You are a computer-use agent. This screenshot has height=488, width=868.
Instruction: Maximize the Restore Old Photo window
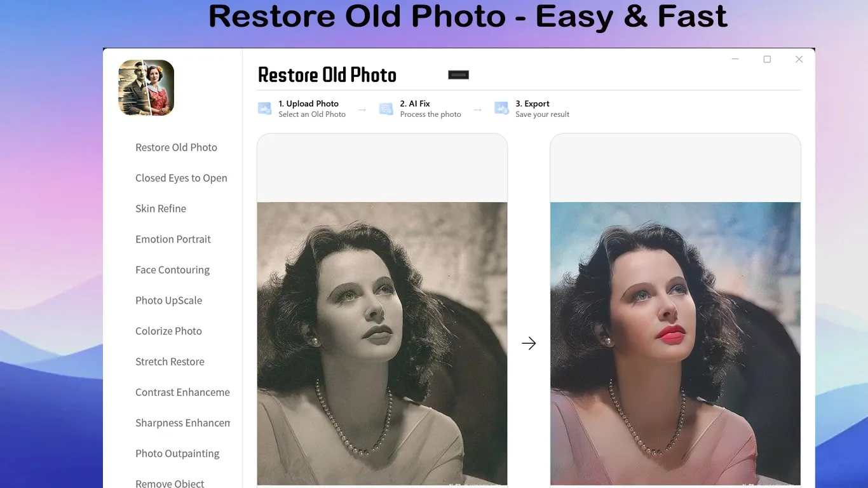click(767, 59)
